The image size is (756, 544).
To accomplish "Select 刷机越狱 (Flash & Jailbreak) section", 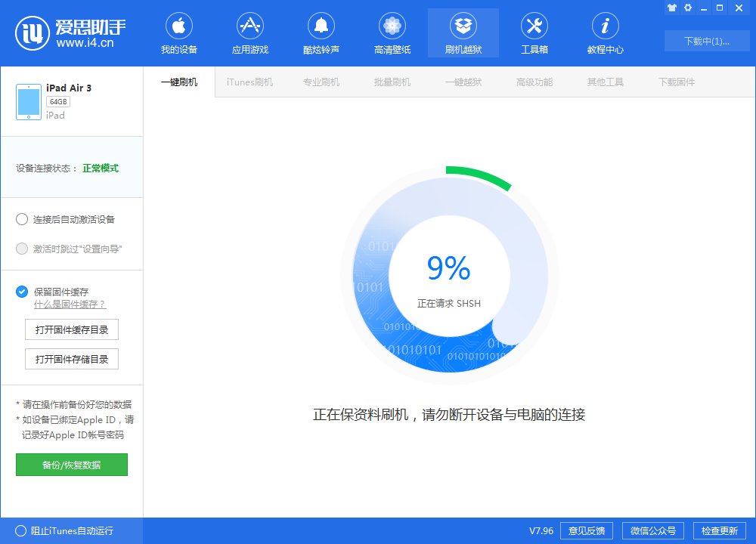I will point(463,32).
